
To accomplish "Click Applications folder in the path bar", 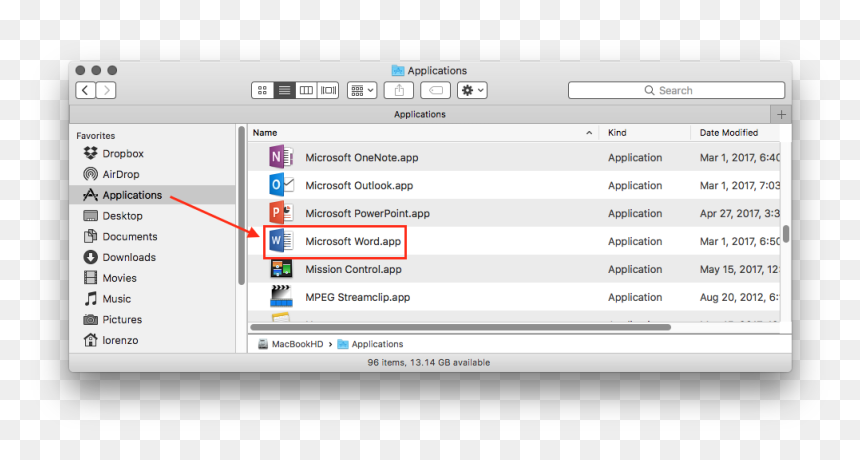I will [x=370, y=344].
